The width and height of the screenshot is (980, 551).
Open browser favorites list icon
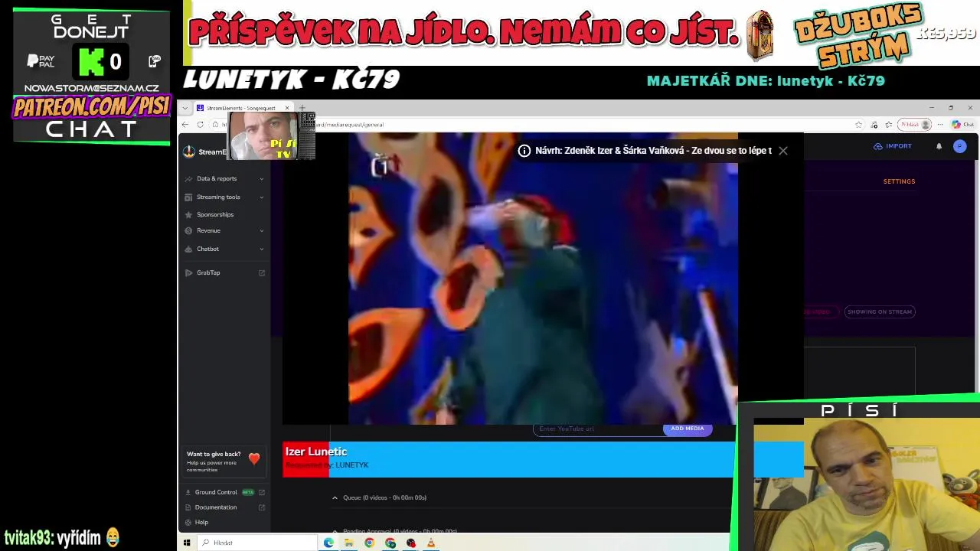[888, 125]
